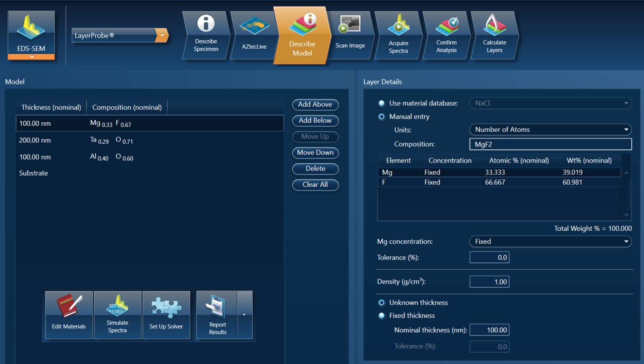Select the MgF layer row (100.00 nm)
This screenshot has height=364, width=644.
coord(150,123)
